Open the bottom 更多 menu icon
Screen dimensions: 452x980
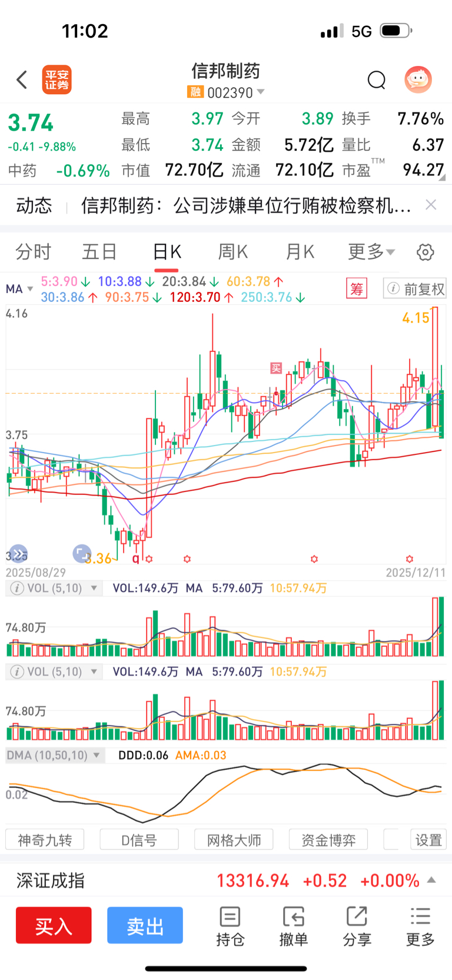(x=420, y=926)
